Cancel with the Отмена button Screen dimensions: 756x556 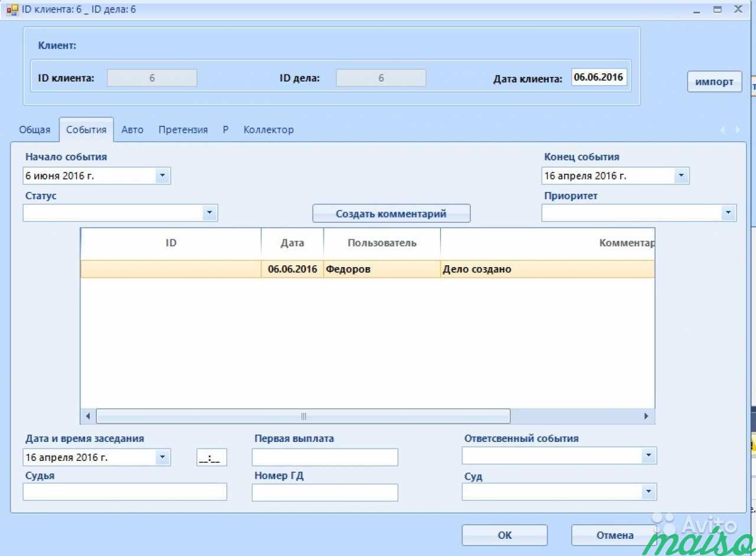[614, 535]
